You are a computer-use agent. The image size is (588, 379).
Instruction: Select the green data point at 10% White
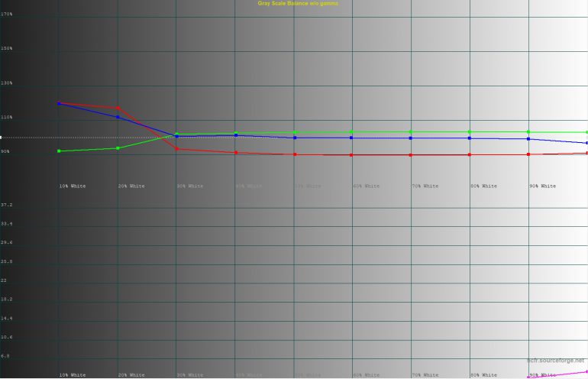coord(59,151)
